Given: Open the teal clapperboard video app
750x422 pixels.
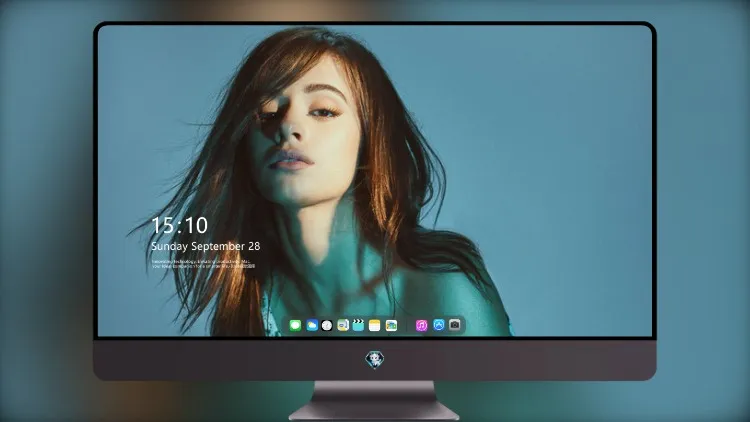Looking at the screenshot, I should (x=358, y=325).
